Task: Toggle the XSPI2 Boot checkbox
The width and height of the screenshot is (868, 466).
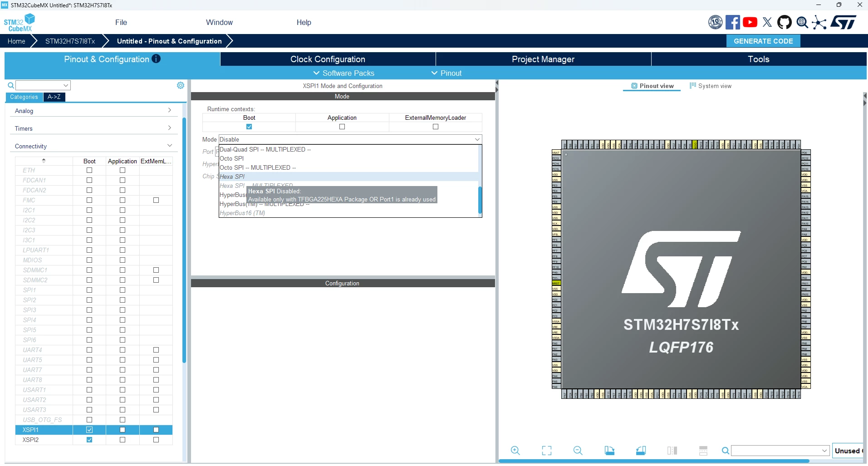Action: point(89,440)
